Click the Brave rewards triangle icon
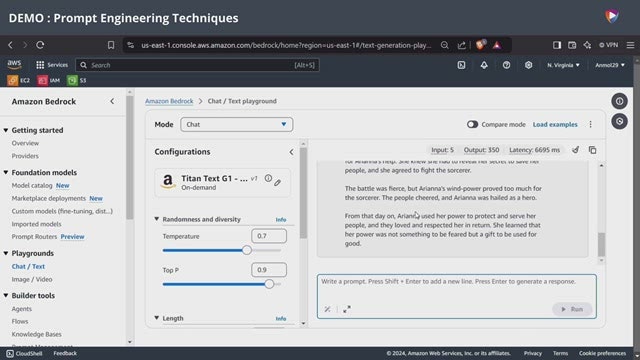This screenshot has height=360, width=640. [497, 45]
